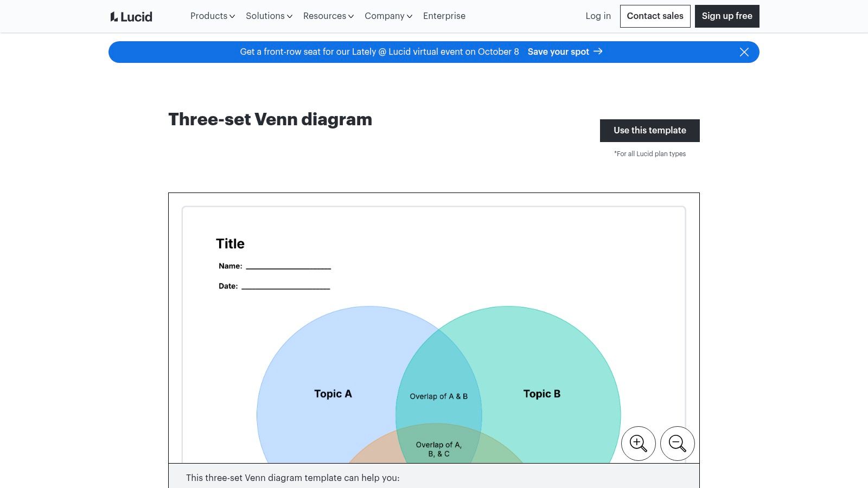The width and height of the screenshot is (868, 488).
Task: Click the Contact sales button
Action: point(655,16)
